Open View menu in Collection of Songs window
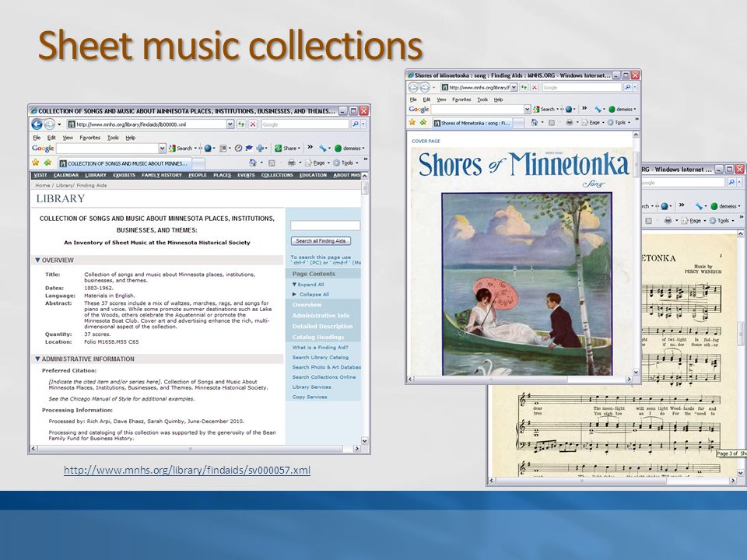Image resolution: width=747 pixels, height=560 pixels. (68, 138)
